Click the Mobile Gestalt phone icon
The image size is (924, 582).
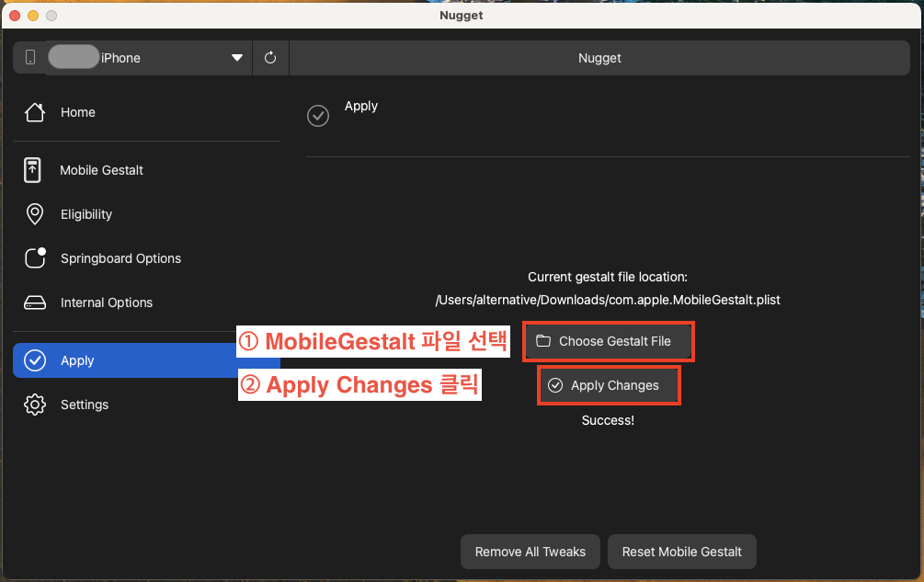coord(34,170)
